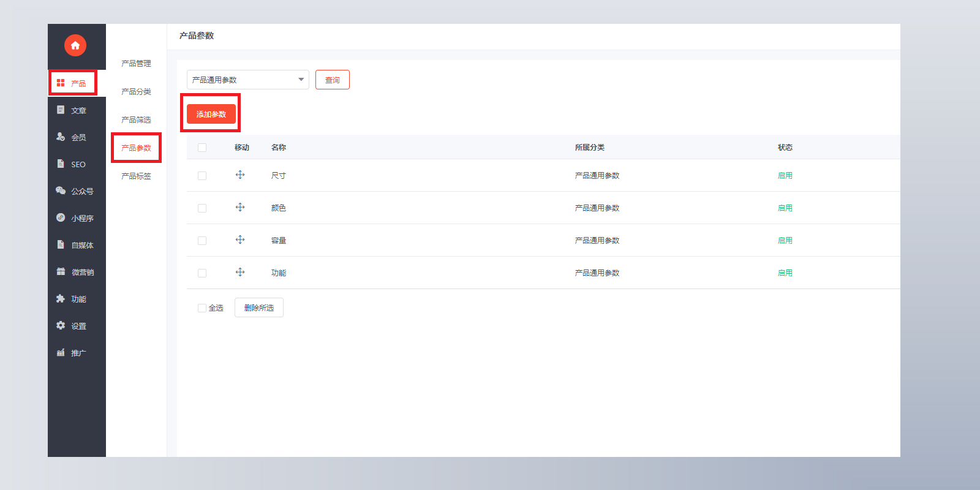This screenshot has width=980, height=490.
Task: Select the 公众号 label in the sidebar
Action: click(82, 192)
